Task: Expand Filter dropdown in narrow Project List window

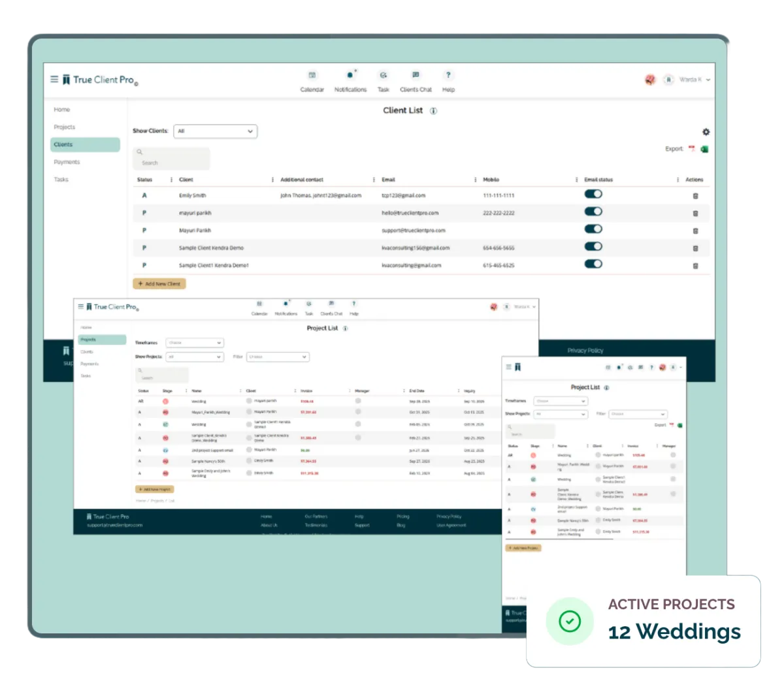Action: coord(638,414)
